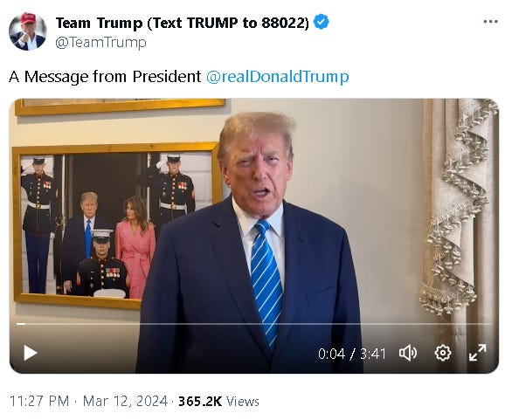Expand video to fullscreen
Viewport: 512px width, 420px height.
477,353
